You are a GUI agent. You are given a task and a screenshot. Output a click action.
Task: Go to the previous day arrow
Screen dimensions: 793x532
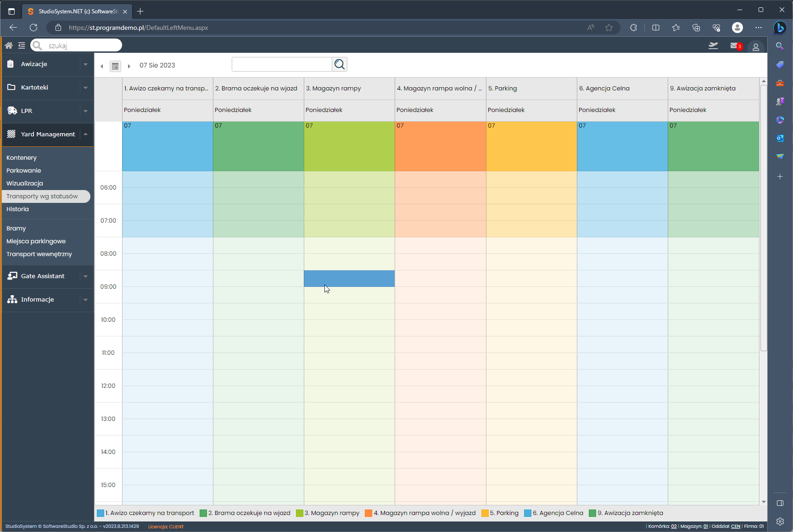[102, 66]
